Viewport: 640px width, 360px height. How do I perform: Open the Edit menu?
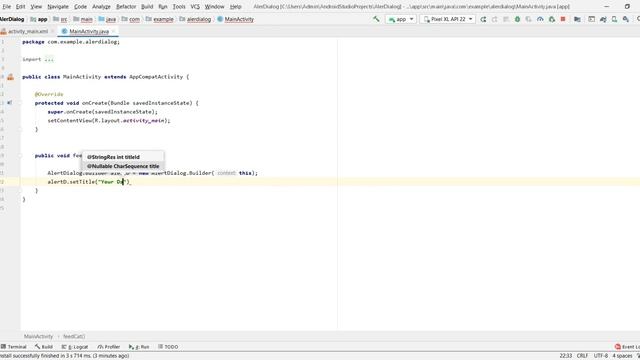pyautogui.click(x=20, y=7)
